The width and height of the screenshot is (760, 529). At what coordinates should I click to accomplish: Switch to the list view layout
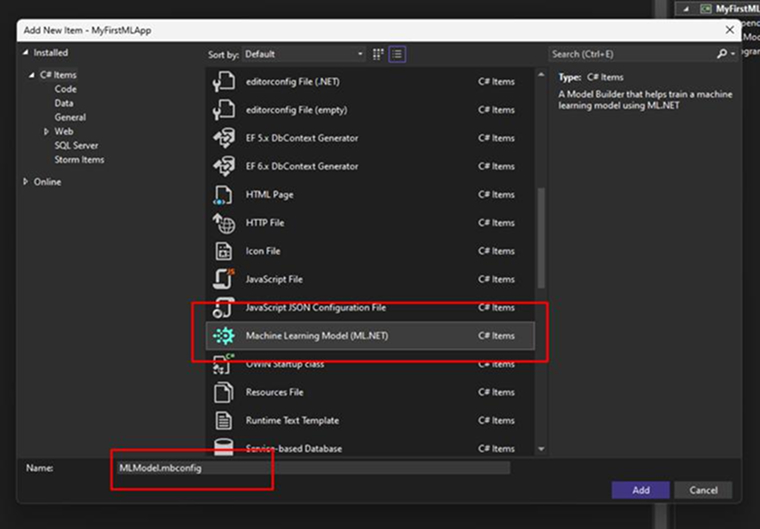pos(397,53)
